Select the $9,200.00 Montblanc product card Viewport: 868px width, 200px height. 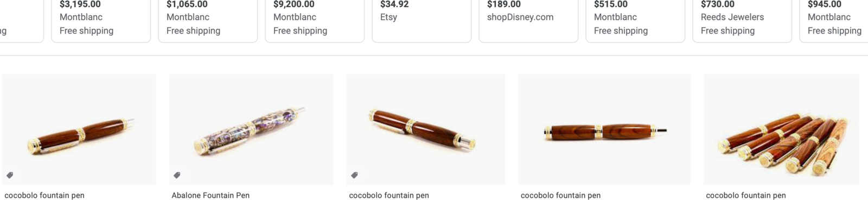[315, 21]
